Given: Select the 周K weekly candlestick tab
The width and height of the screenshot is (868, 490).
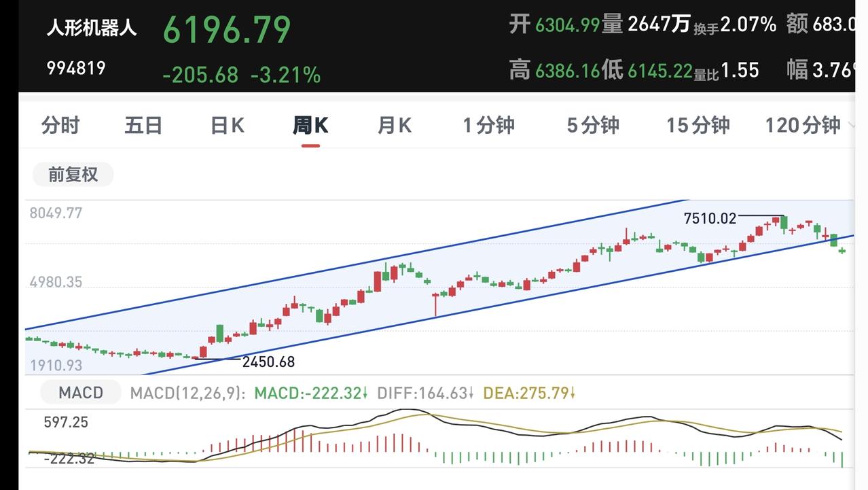Looking at the screenshot, I should (310, 125).
